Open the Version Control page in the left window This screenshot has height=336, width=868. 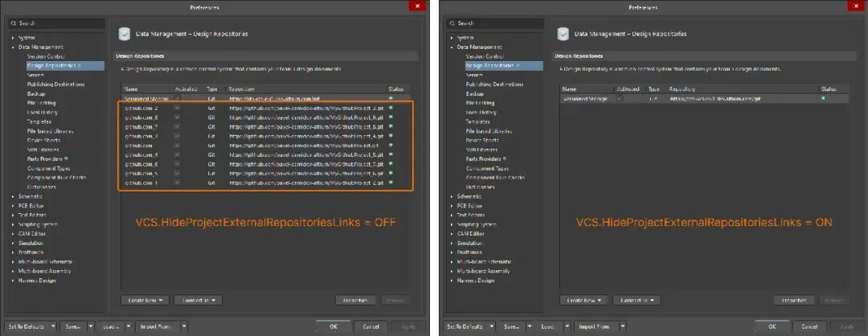pyautogui.click(x=46, y=56)
